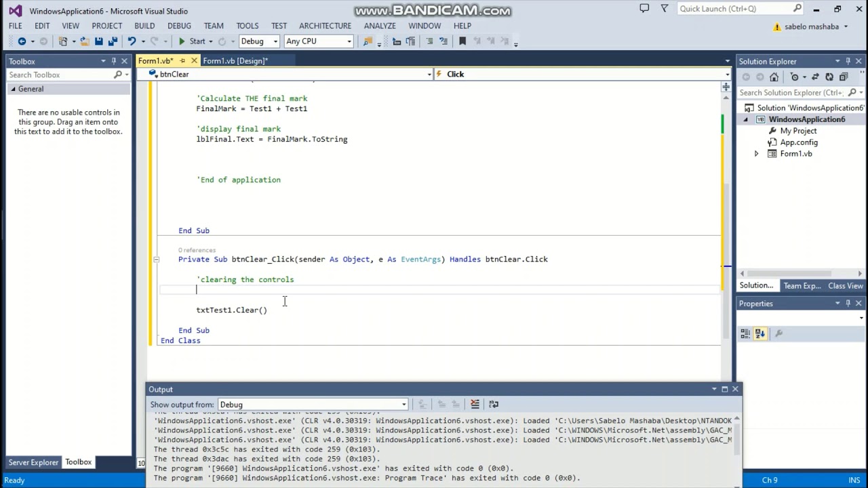Toggle a bookmark with the bookmark icon
The height and width of the screenshot is (488, 868).
(462, 41)
